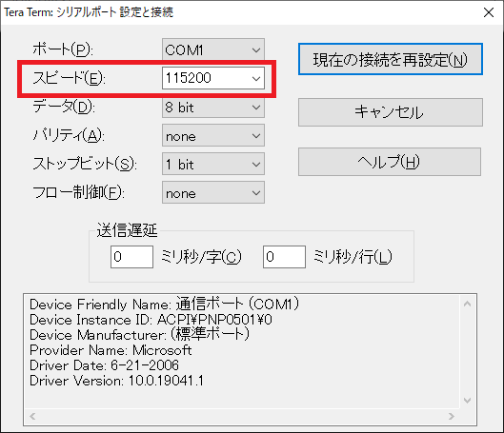The image size is (504, 433).
Task: Open help with the ヘルプ(H) button
Action: point(390,162)
